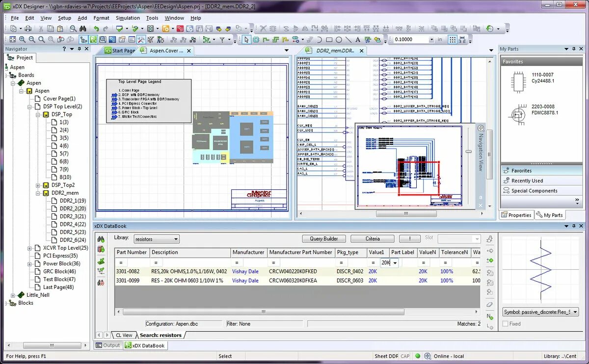Click the online status globe icon
The image size is (589, 364).
(x=428, y=356)
